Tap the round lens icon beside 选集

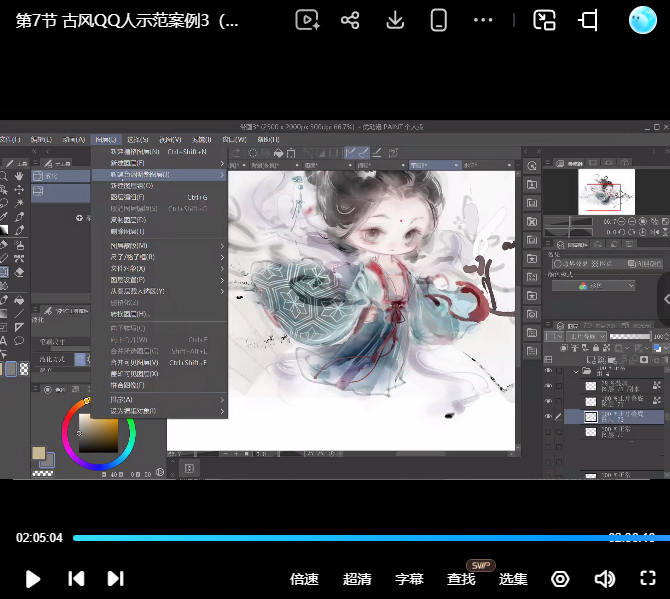[560, 579]
